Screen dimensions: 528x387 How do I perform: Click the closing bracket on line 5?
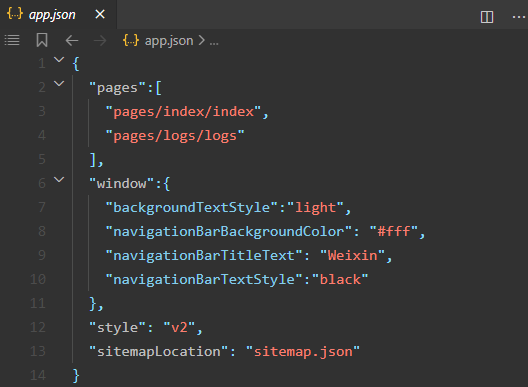(93, 160)
